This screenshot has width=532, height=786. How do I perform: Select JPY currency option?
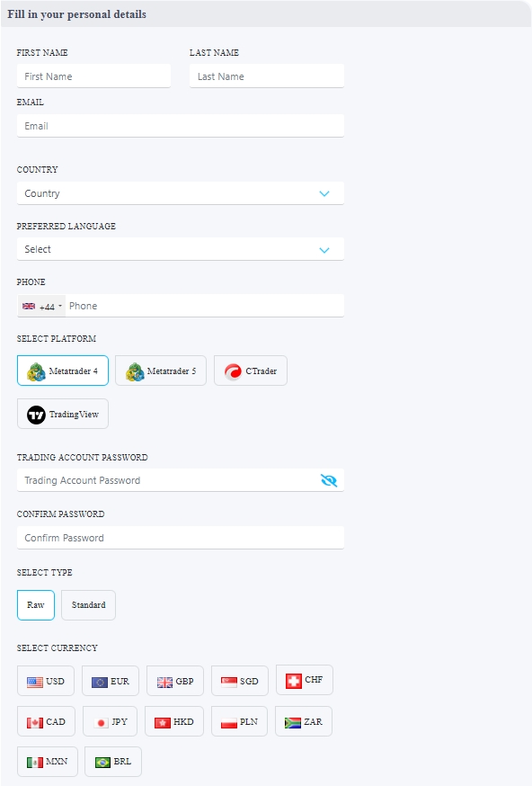pyautogui.click(x=109, y=721)
